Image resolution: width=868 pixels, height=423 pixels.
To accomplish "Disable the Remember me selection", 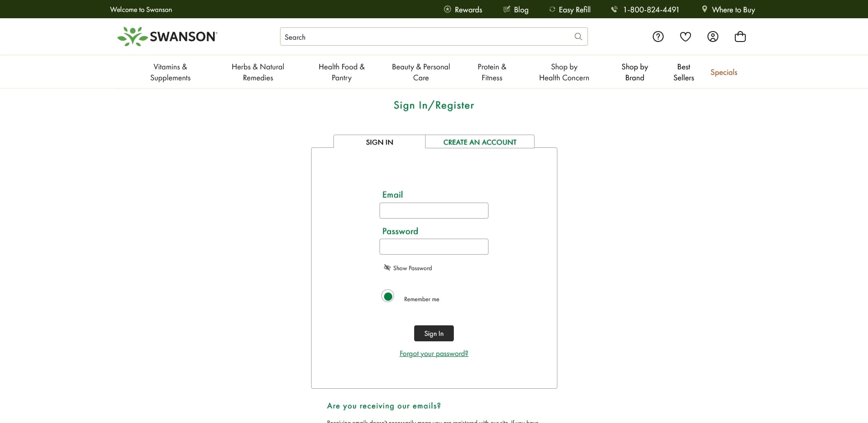I will [x=387, y=296].
